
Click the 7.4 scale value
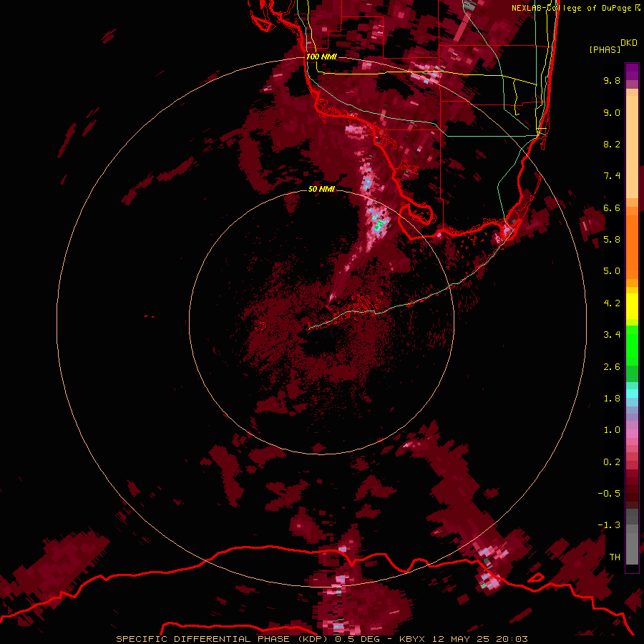[x=612, y=176]
